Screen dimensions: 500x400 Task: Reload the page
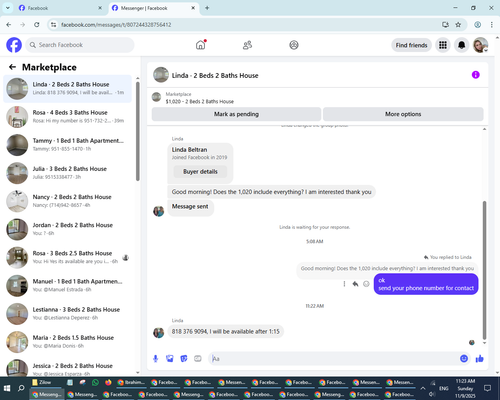(37, 25)
